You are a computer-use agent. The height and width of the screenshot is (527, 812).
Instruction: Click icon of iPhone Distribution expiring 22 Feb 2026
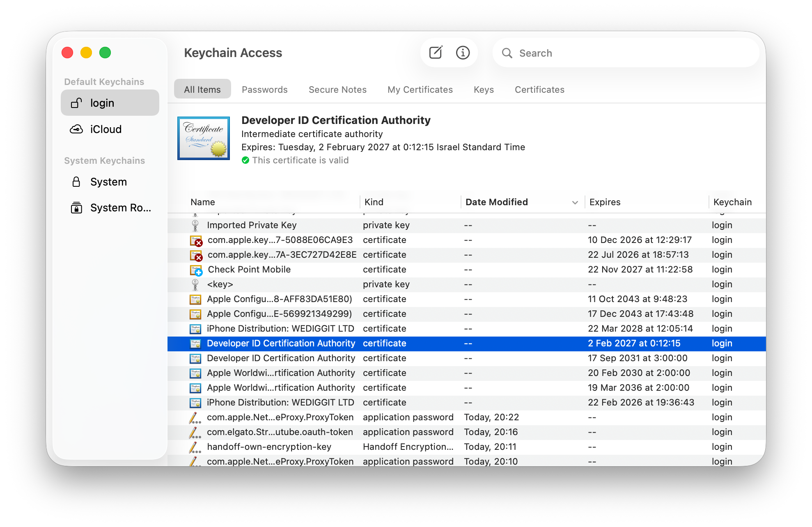click(195, 403)
